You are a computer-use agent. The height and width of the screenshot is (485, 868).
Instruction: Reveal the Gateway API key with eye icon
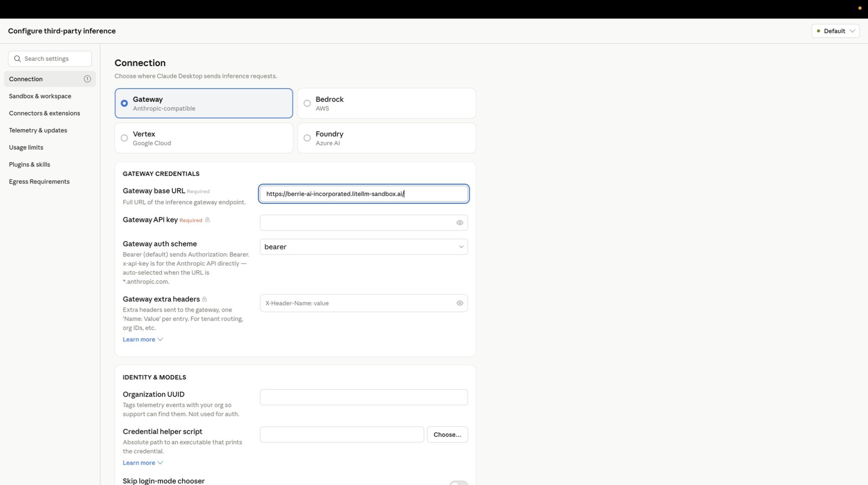coord(460,223)
